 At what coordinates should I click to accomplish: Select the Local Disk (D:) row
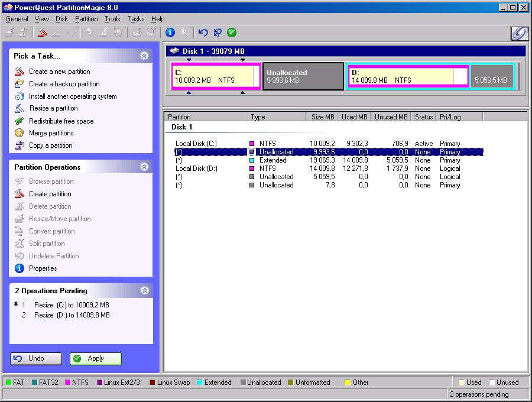tap(329, 168)
